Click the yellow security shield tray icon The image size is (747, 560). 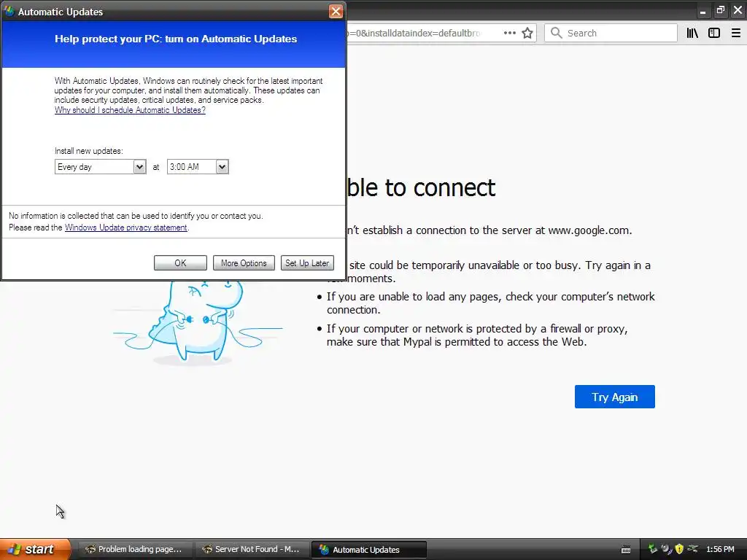coord(679,549)
